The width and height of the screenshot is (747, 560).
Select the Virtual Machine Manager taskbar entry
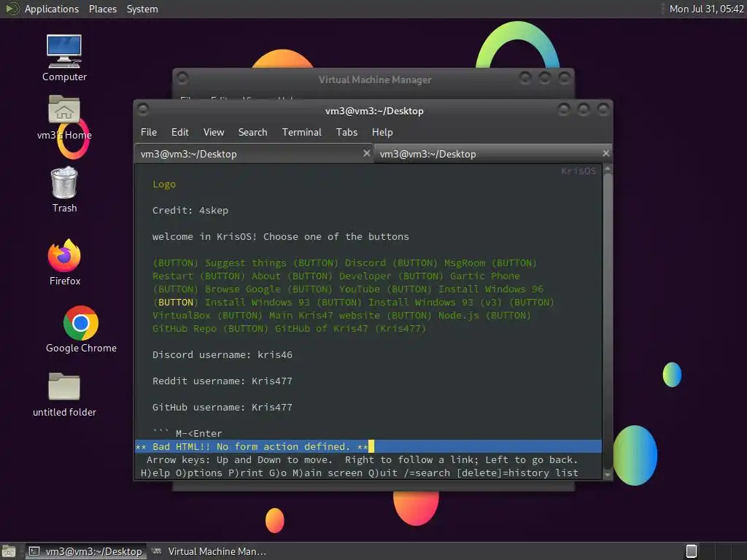209,551
